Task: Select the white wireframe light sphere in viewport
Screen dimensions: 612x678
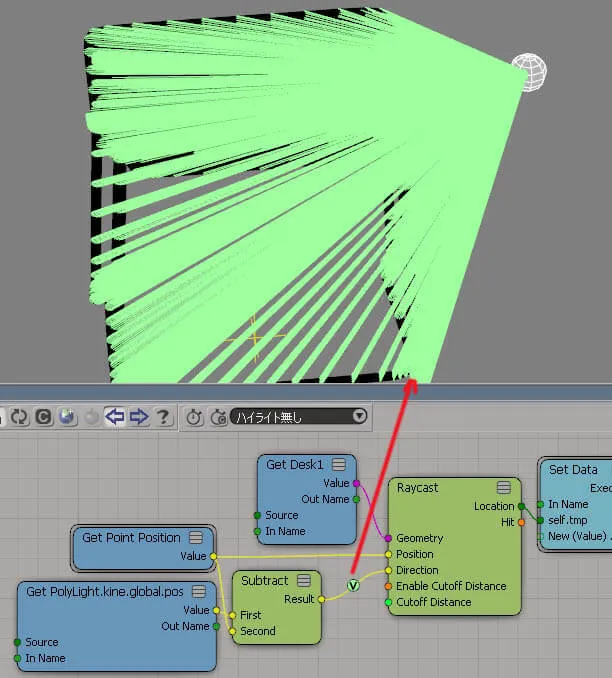Action: [x=529, y=72]
